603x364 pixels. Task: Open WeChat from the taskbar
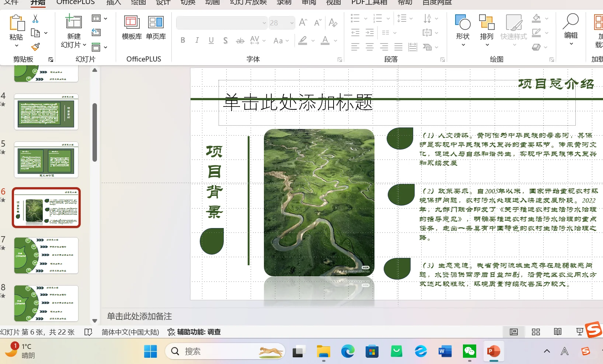pos(470,351)
